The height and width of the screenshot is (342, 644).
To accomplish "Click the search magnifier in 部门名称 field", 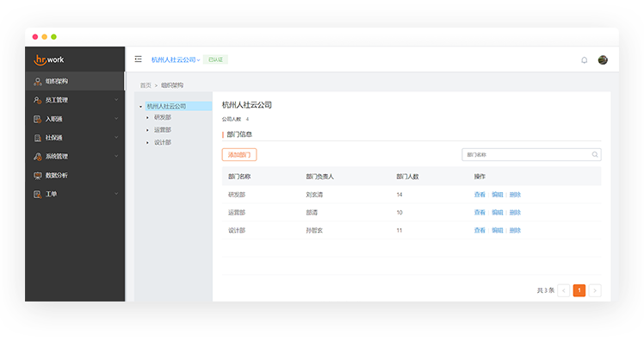I will point(595,154).
